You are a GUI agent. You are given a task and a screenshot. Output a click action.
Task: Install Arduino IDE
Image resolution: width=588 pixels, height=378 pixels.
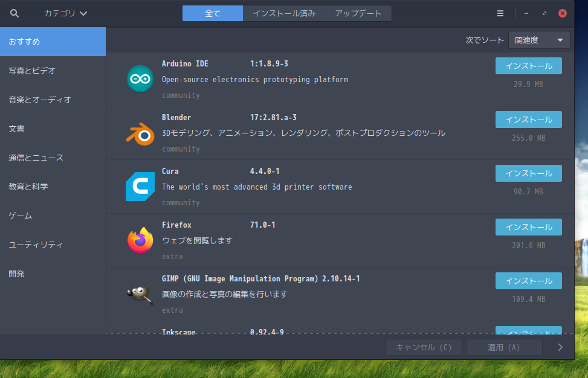(x=528, y=66)
